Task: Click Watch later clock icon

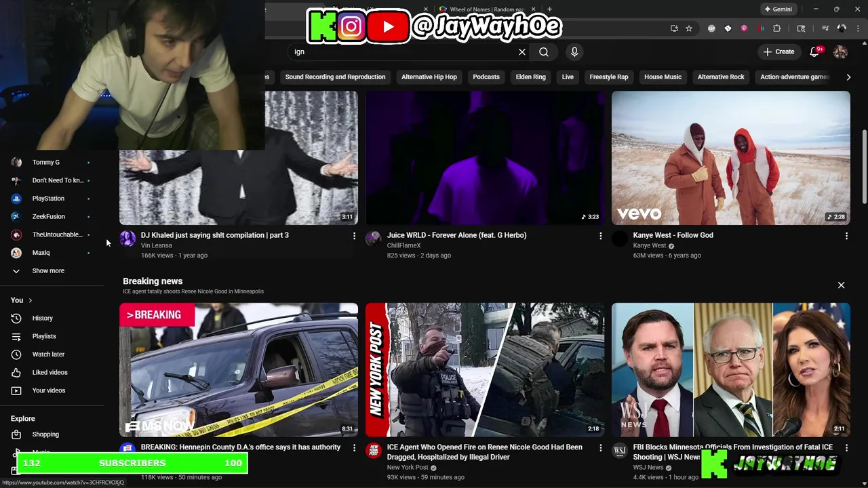Action: tap(16, 354)
